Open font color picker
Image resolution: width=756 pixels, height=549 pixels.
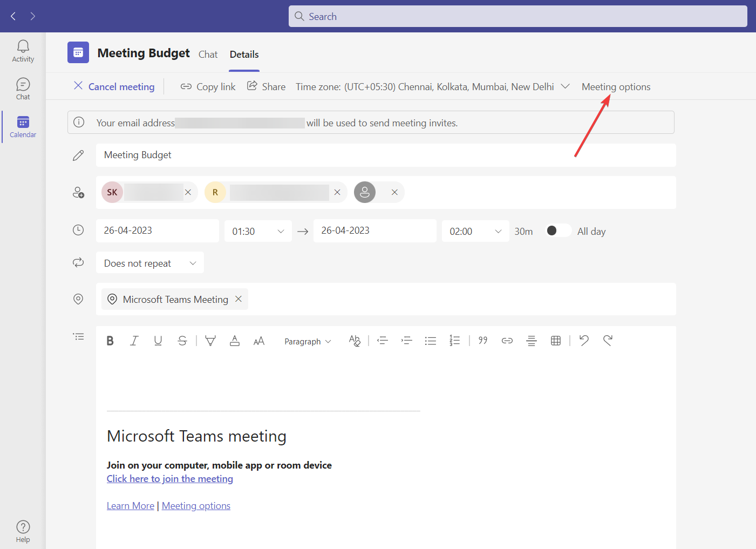tap(235, 341)
